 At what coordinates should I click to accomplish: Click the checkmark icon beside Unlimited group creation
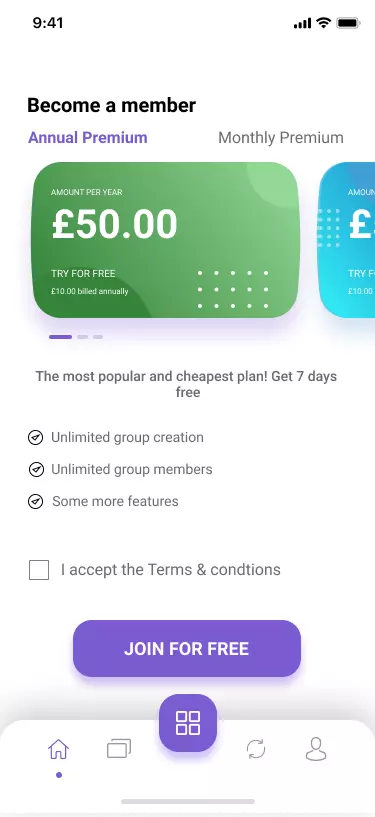pos(35,438)
